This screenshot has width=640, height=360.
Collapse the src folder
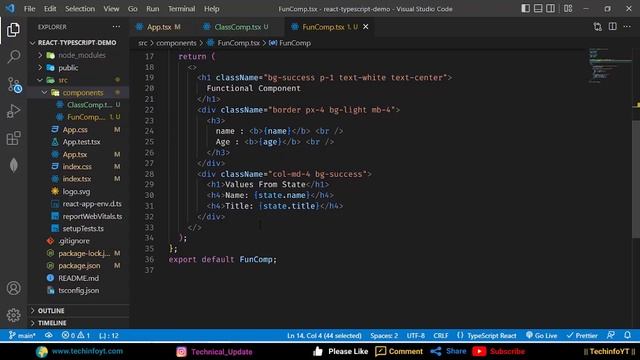point(62,80)
